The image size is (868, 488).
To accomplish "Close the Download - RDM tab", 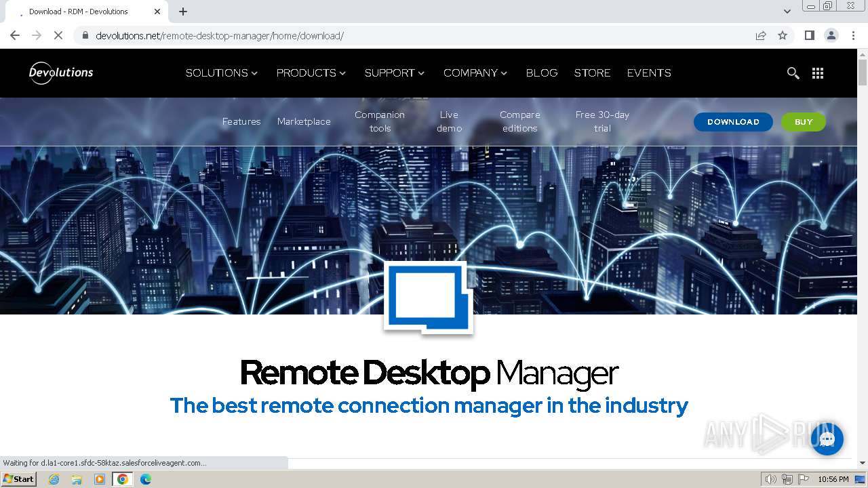I will [157, 12].
